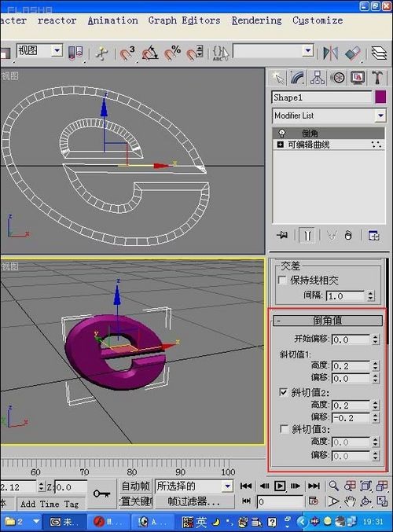Click the pin stack icon
The width and height of the screenshot is (393, 532).
tap(281, 235)
